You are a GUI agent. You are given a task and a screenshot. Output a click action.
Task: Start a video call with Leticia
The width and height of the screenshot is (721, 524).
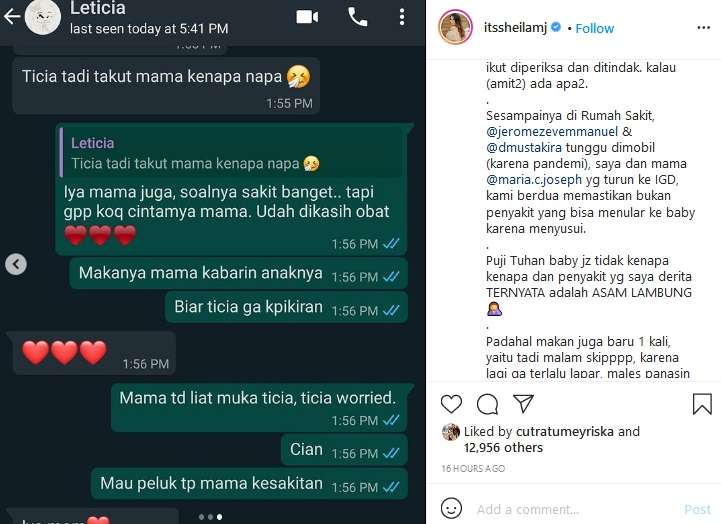click(x=307, y=17)
